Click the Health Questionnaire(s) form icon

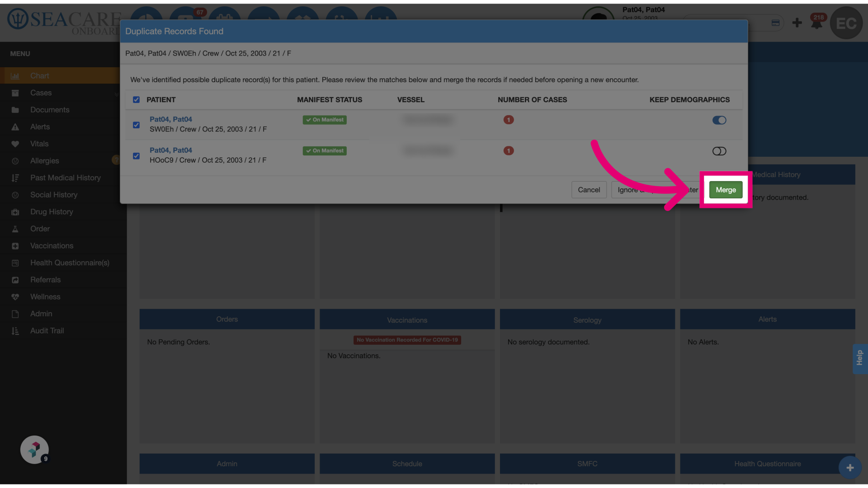click(x=15, y=263)
